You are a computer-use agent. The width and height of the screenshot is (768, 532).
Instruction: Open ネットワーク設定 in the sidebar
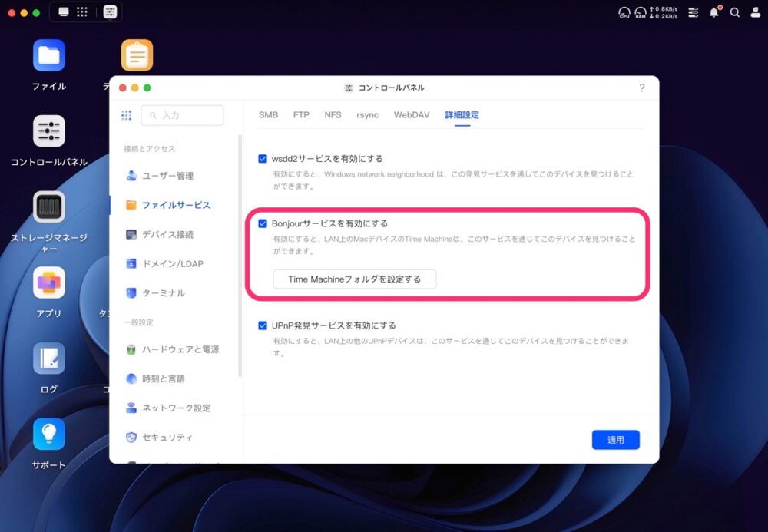coord(176,408)
